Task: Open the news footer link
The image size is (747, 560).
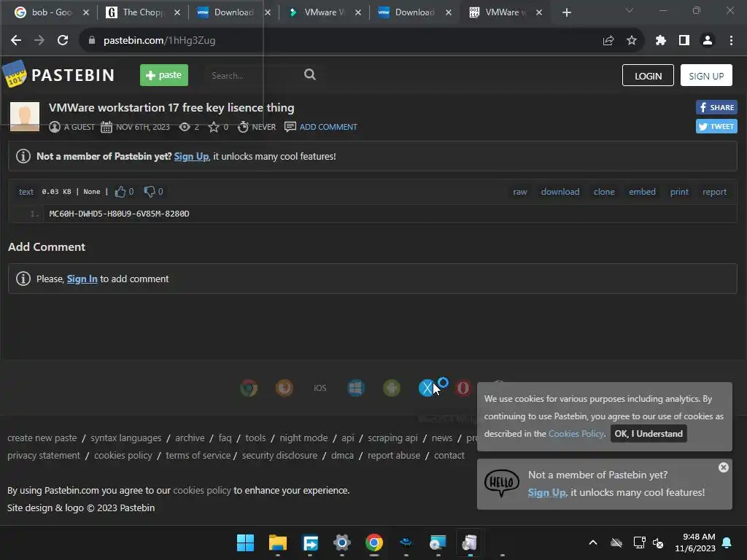Action: click(x=442, y=438)
